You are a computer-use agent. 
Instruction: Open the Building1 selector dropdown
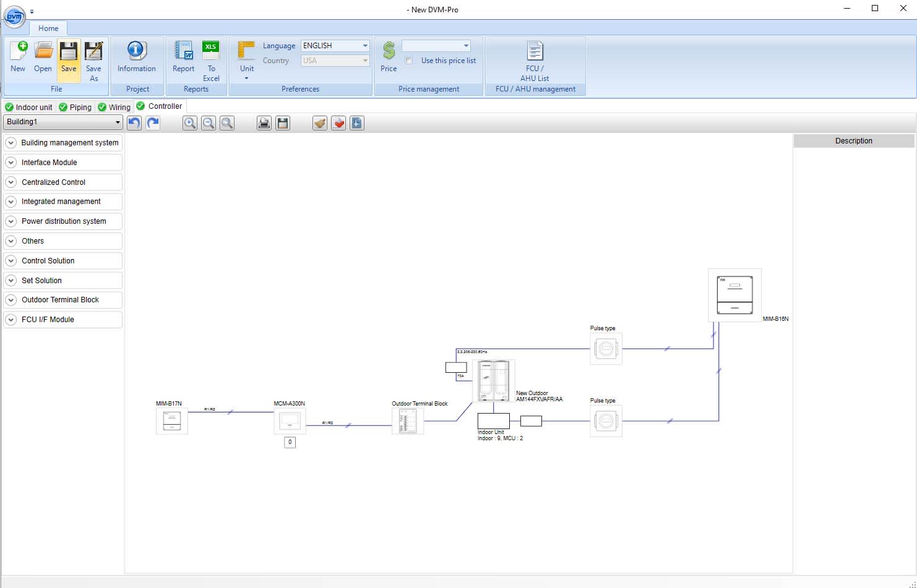[x=118, y=122]
